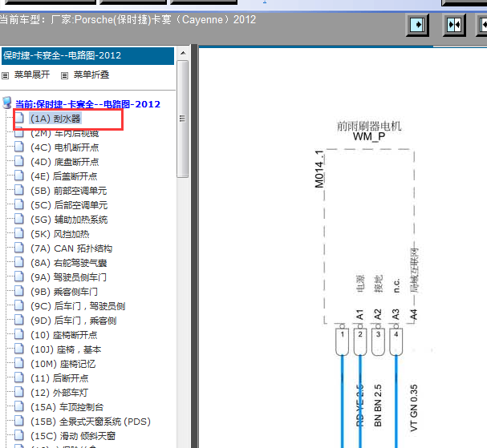487x448 pixels.
Task: Click the page icon next to (12) 外部车灯
Action: click(x=19, y=392)
